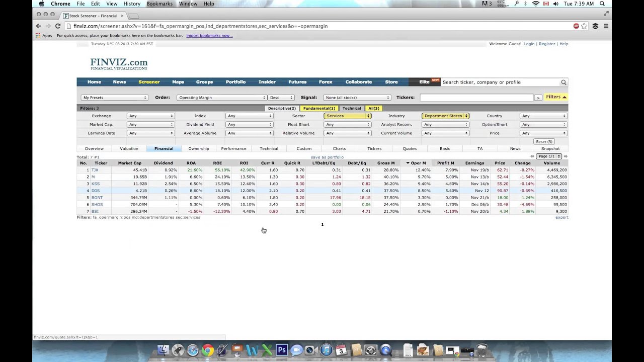Switch to the Performance view tab
The width and height of the screenshot is (644, 362).
[233, 149]
